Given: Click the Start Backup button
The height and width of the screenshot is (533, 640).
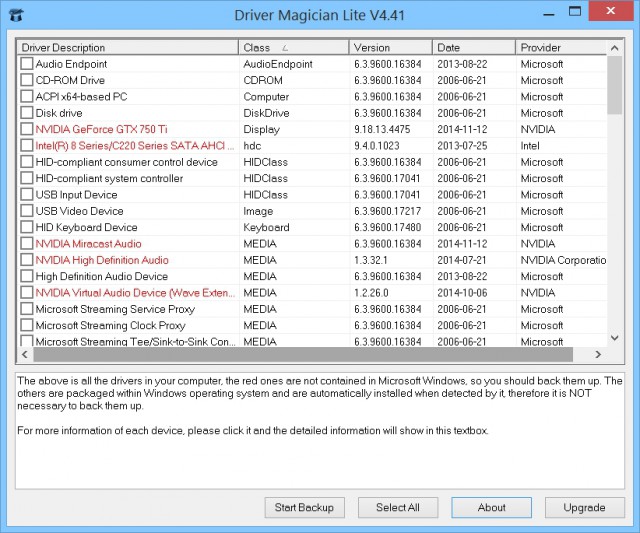Looking at the screenshot, I should [304, 507].
